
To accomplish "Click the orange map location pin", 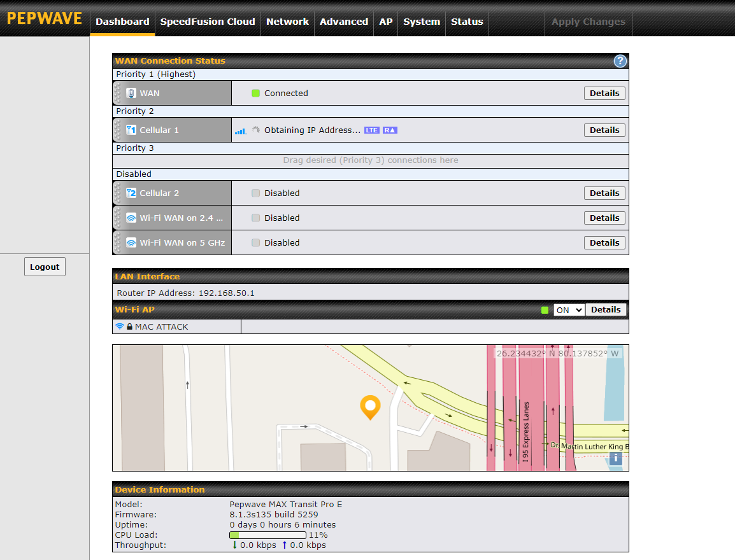I will pyautogui.click(x=370, y=407).
